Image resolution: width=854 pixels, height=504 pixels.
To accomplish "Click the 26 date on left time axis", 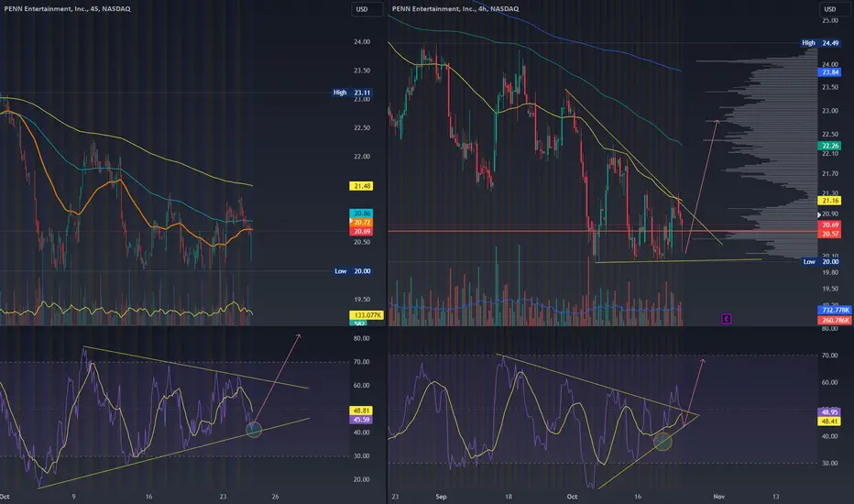I will [275, 497].
